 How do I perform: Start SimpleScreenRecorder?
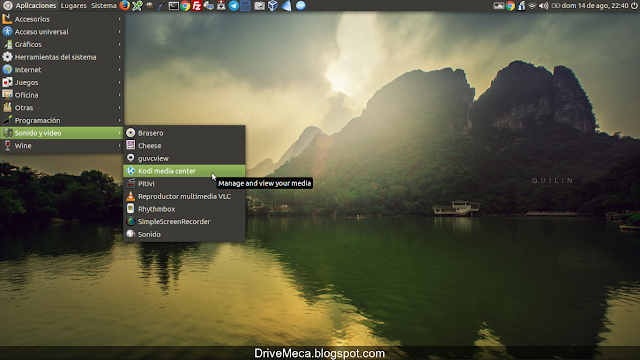184,222
